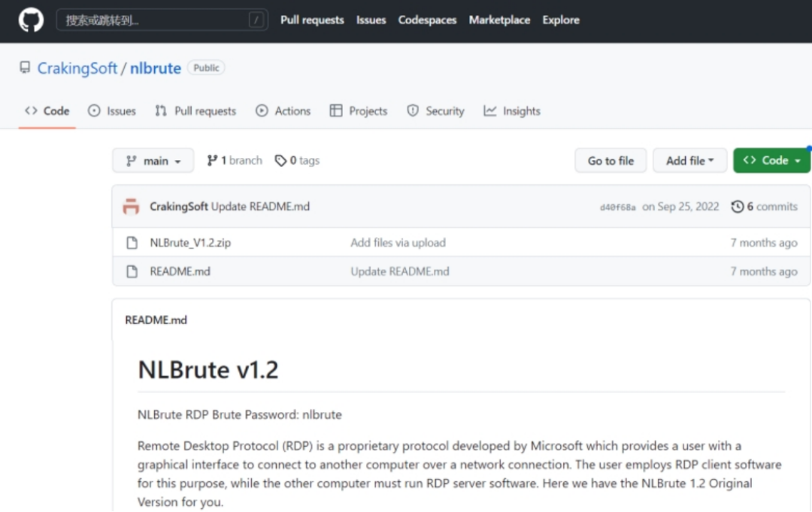812x512 pixels.
Task: Click 7 months ago in README.md row
Action: coord(764,271)
